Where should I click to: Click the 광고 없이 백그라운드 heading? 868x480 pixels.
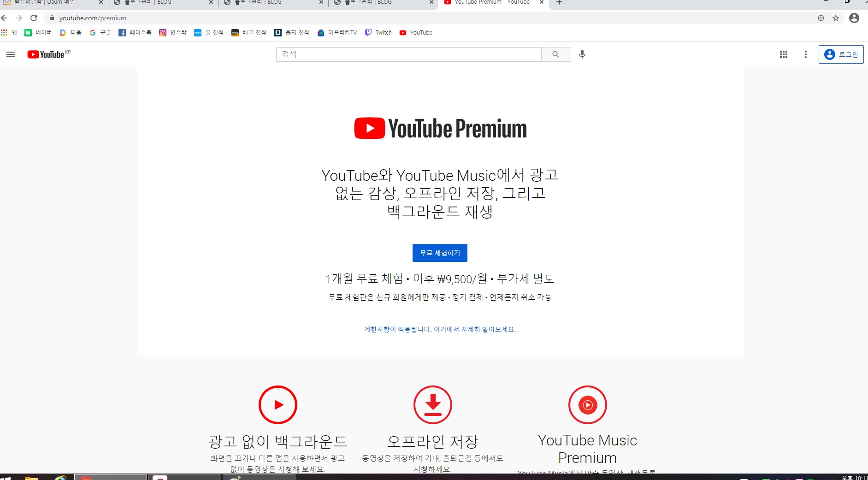(278, 442)
